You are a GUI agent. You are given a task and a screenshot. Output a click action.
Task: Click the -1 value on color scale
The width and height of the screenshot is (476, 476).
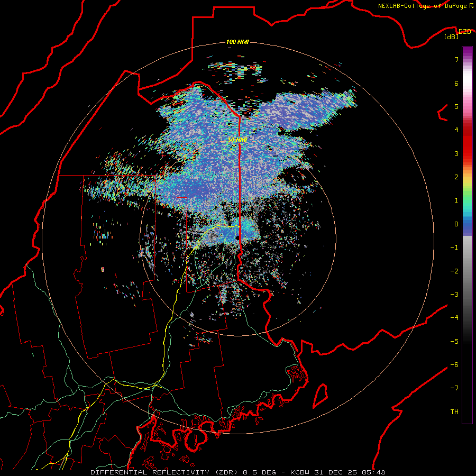pyautogui.click(x=454, y=248)
